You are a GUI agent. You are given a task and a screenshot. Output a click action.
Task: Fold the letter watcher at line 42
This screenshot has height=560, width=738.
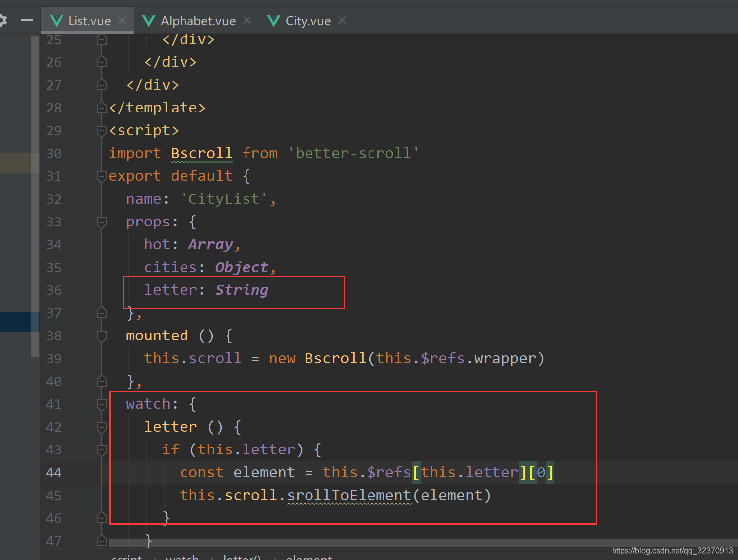[102, 427]
